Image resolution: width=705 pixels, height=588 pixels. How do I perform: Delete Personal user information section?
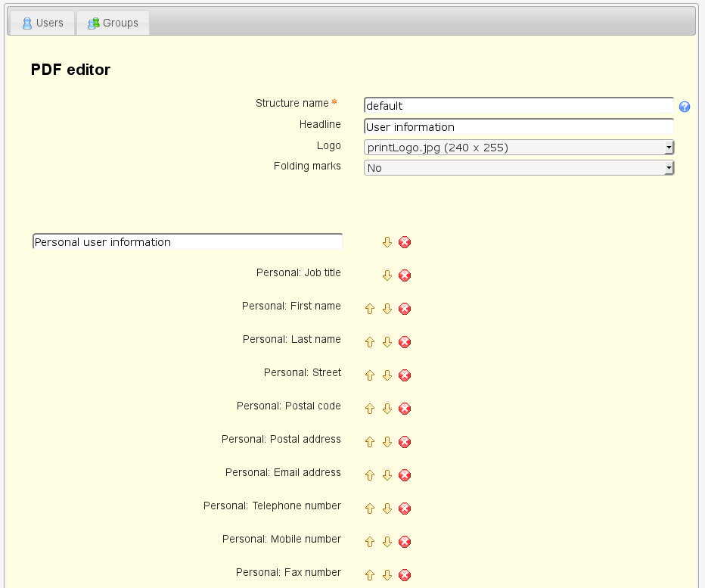(405, 242)
